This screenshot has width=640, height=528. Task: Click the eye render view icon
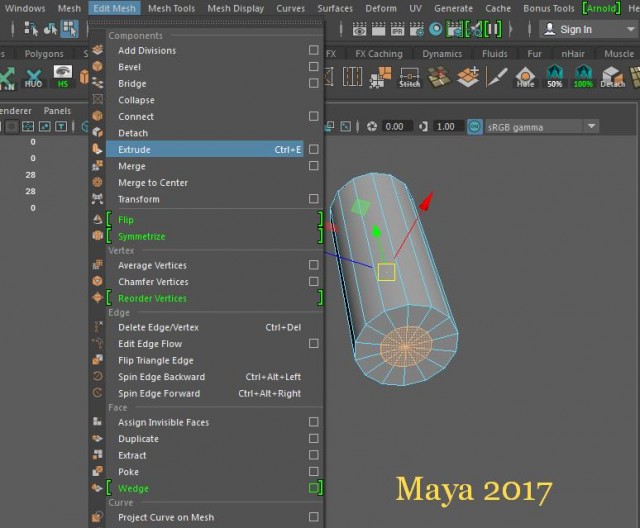359,29
